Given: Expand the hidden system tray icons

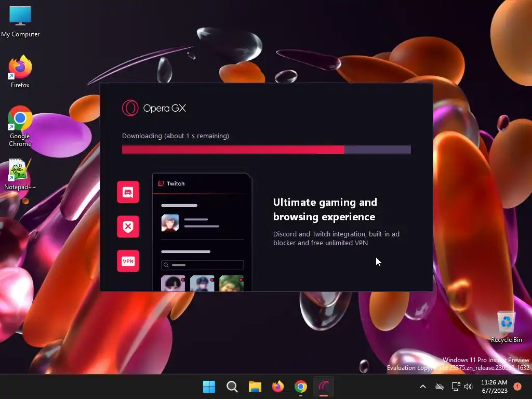Looking at the screenshot, I should 423,387.
